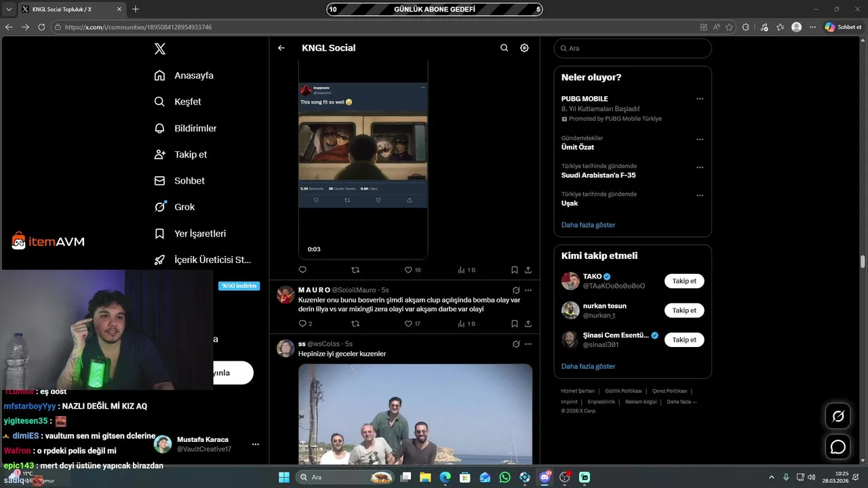This screenshot has width=868, height=488.
Task: Follow Şinasi Cem Esentü with Takip et
Action: 684,340
